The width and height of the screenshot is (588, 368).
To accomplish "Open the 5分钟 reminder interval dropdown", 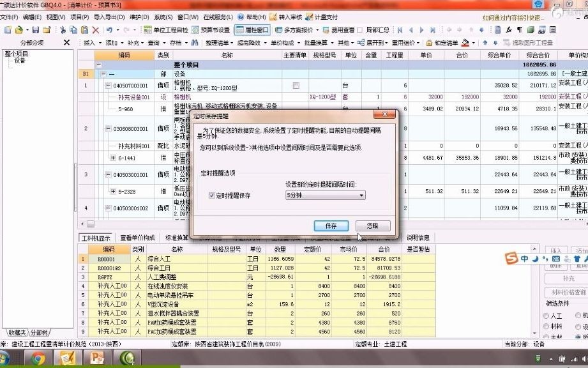I will (362, 195).
